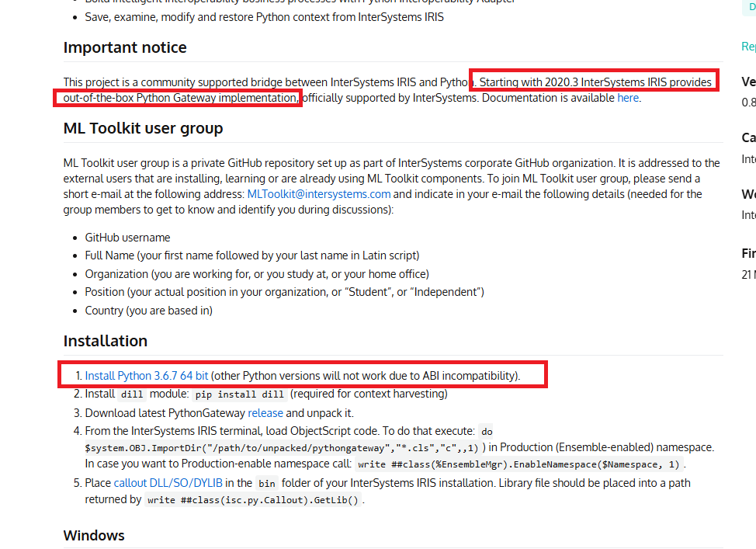
Task: Click the 'ML Toolkit user group' heading
Action: pos(143,128)
